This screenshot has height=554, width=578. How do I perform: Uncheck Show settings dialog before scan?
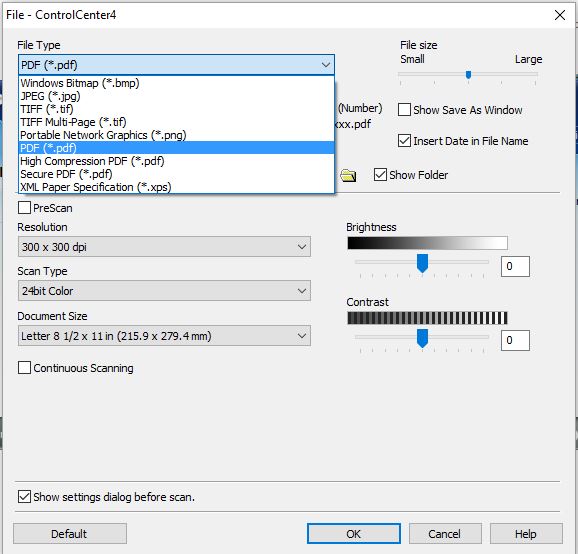(x=24, y=496)
